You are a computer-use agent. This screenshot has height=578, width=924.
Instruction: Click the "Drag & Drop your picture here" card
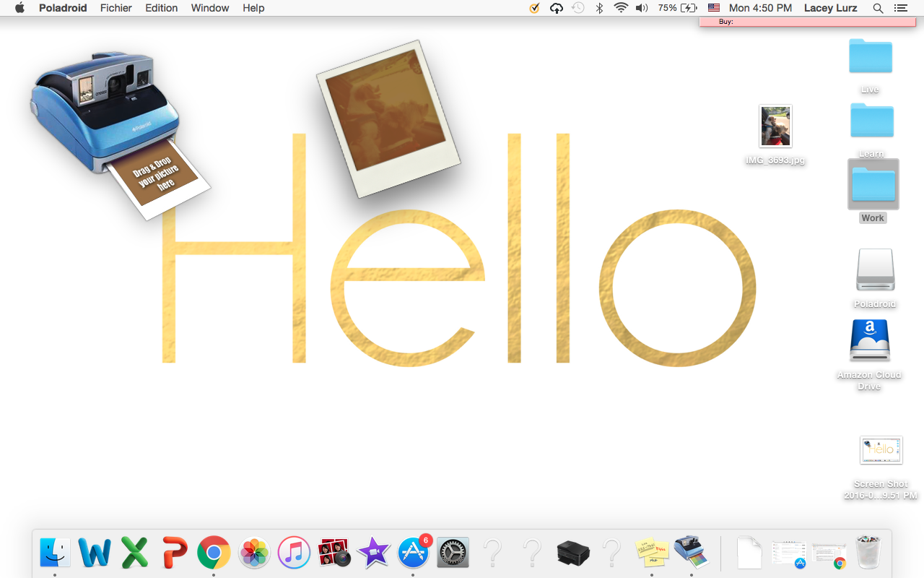158,179
